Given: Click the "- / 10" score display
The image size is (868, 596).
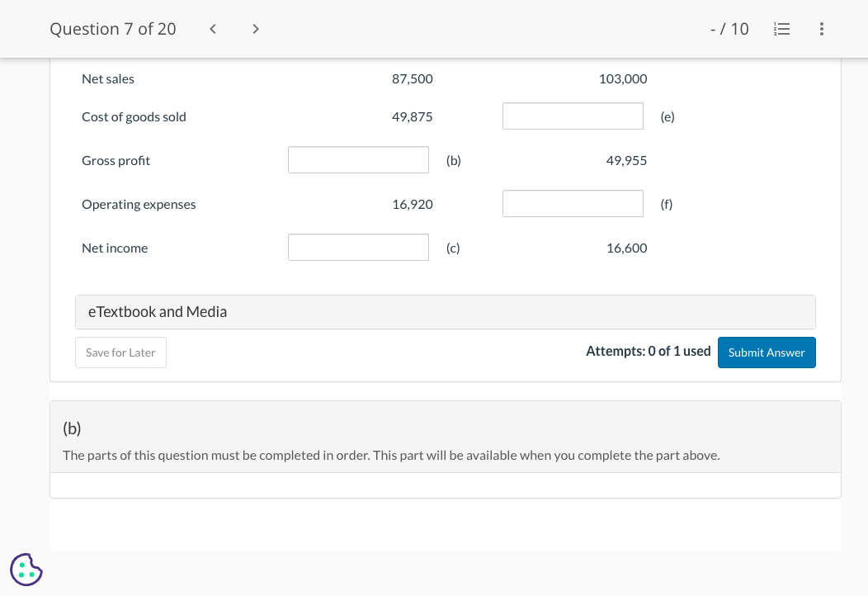Looking at the screenshot, I should click(x=729, y=28).
